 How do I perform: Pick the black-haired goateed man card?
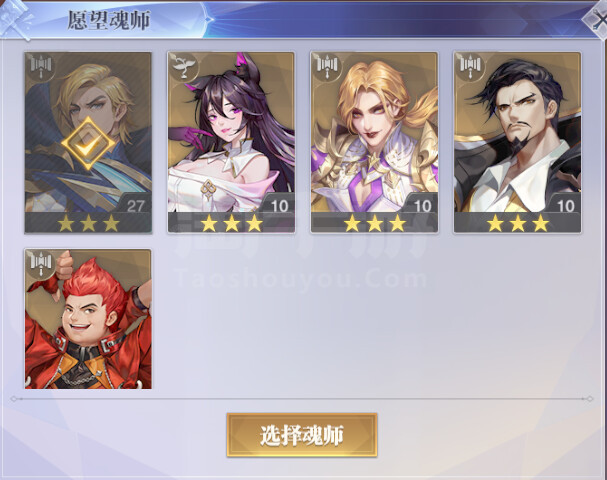click(x=517, y=142)
